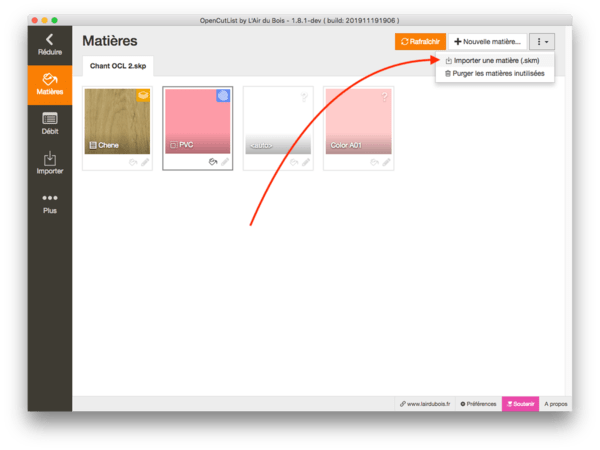The width and height of the screenshot is (600, 450).
Task: Click the edit pencil under PVC material
Action: [225, 161]
